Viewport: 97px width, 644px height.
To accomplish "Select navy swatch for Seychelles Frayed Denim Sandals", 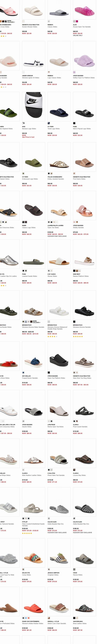I will tap(23, 372).
